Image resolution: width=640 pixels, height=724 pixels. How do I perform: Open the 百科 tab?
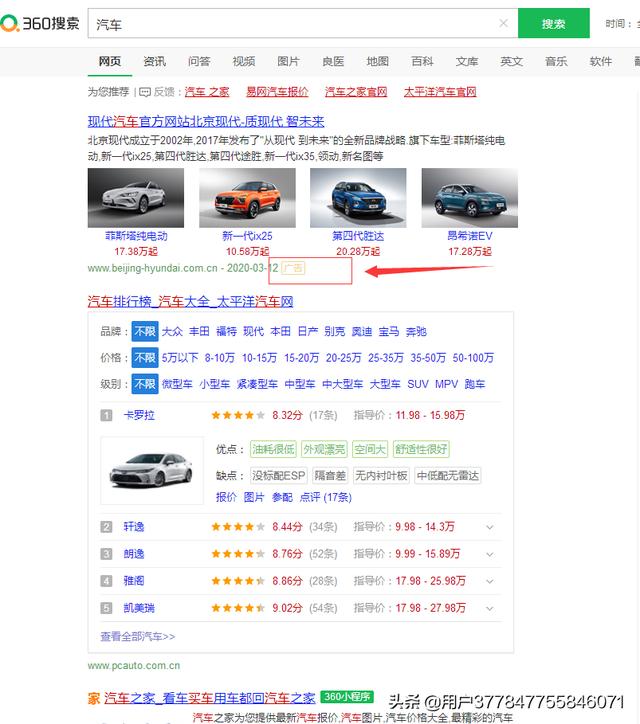422,61
